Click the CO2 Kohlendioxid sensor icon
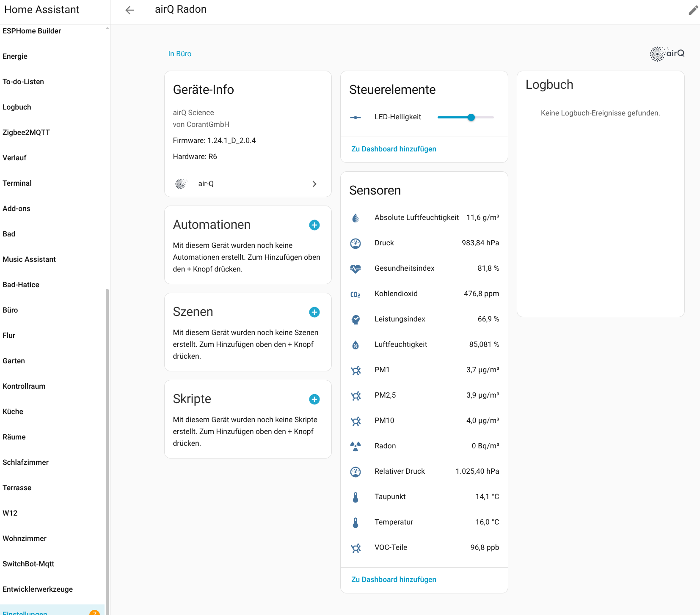700x615 pixels. [x=356, y=294]
